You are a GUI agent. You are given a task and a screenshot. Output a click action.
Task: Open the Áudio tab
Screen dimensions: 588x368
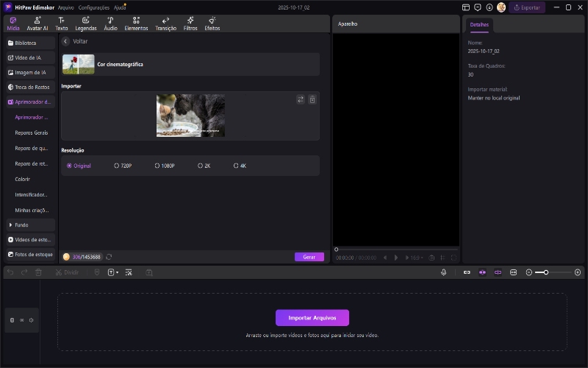point(111,24)
